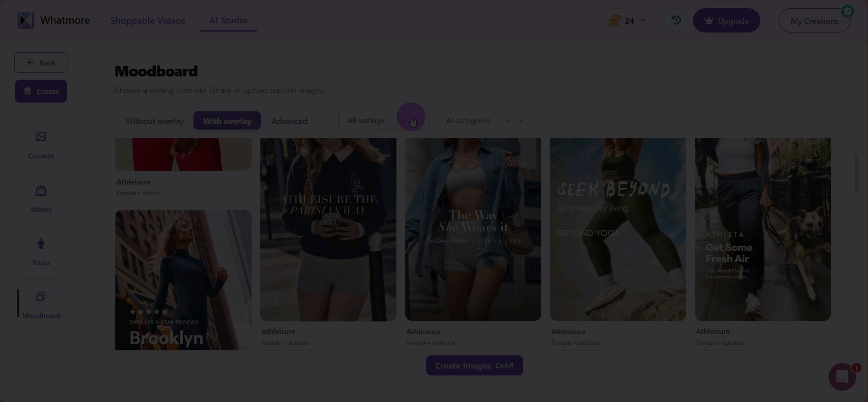868x402 pixels.
Task: Select the With overlay option
Action: [227, 121]
